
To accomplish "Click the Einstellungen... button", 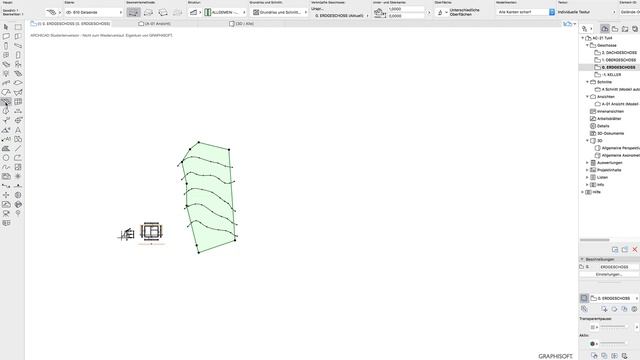I will pos(609,275).
